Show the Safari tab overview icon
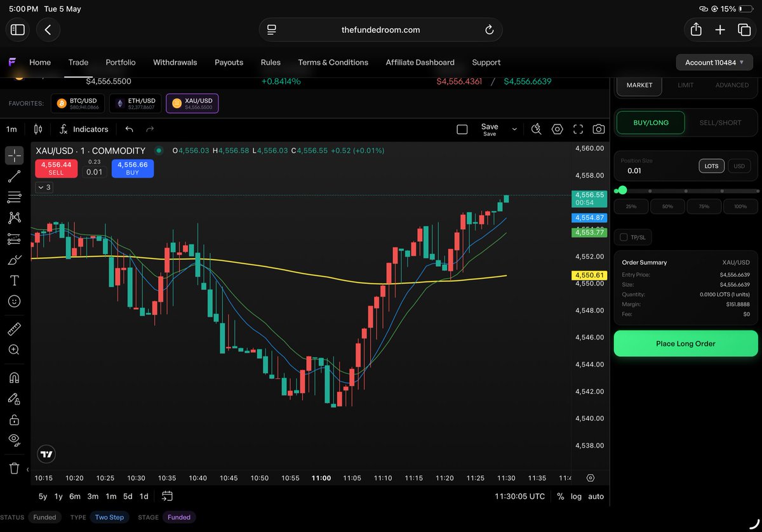 pyautogui.click(x=744, y=30)
